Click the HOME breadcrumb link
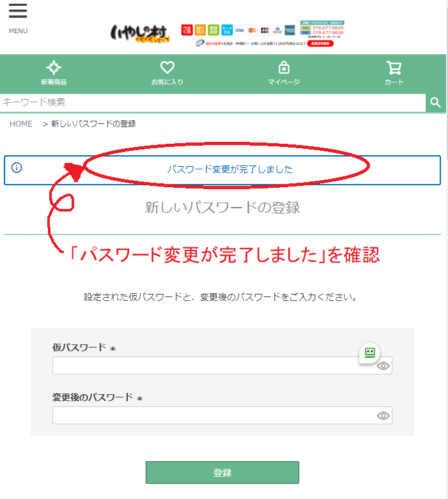The height and width of the screenshot is (499, 448). [20, 124]
